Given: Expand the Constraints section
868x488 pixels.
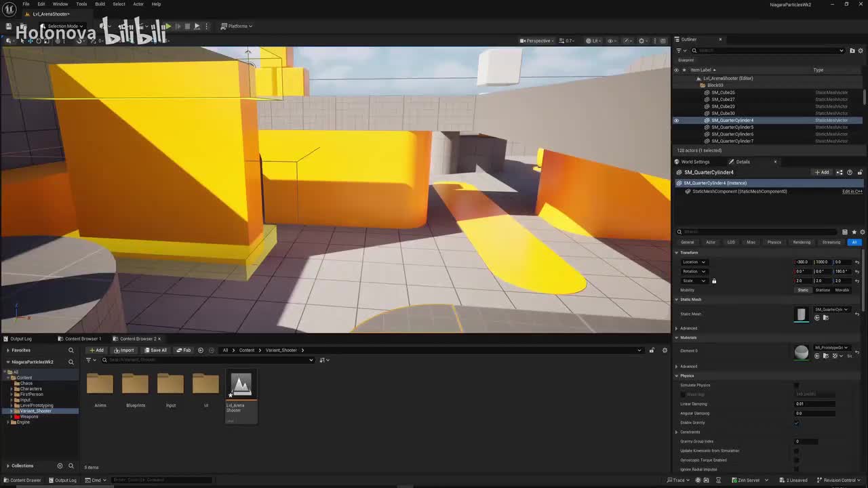Looking at the screenshot, I should coord(677,432).
